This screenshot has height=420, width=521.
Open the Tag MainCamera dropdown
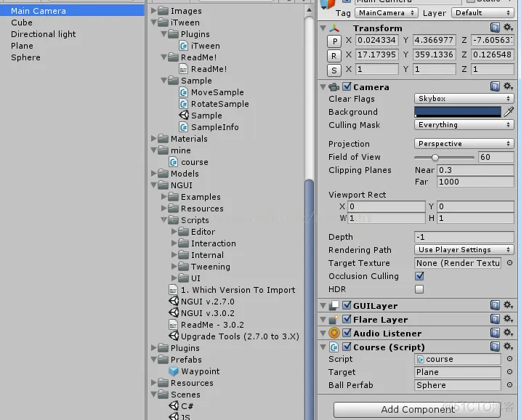(386, 13)
